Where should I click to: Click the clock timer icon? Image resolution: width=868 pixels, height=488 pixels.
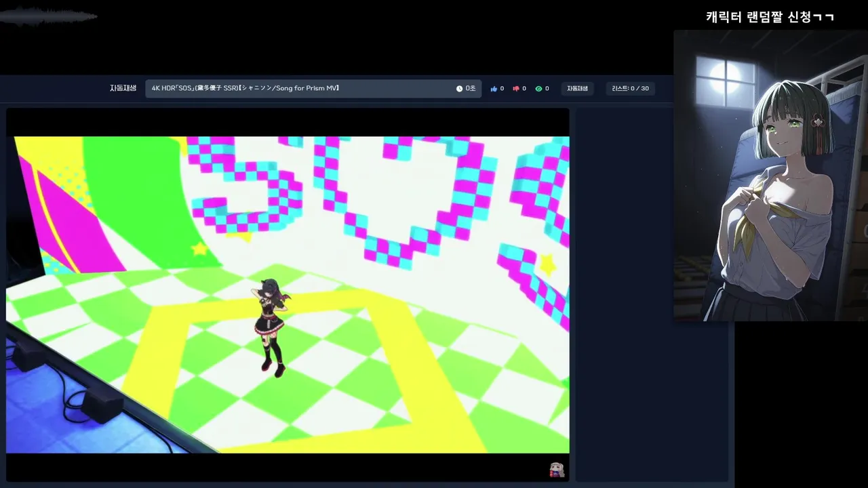click(459, 89)
